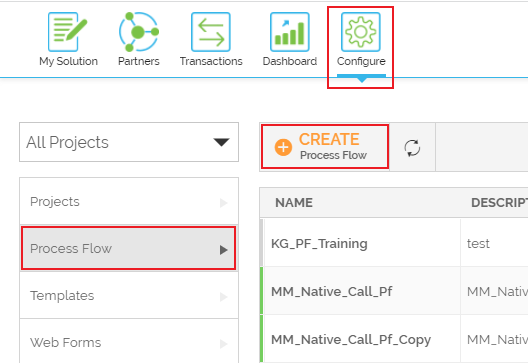This screenshot has height=363, width=528.
Task: Click the MM_Native_Call_Pf row description cell
Action: click(494, 291)
